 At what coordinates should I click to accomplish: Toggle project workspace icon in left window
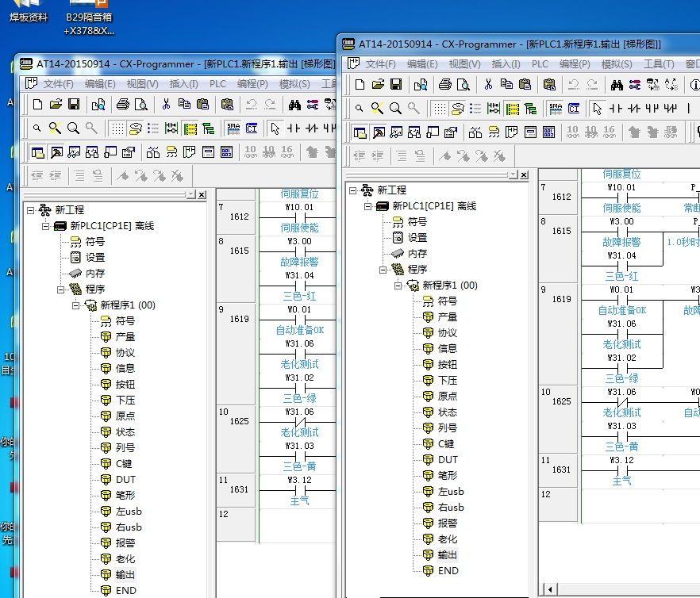[x=37, y=152]
